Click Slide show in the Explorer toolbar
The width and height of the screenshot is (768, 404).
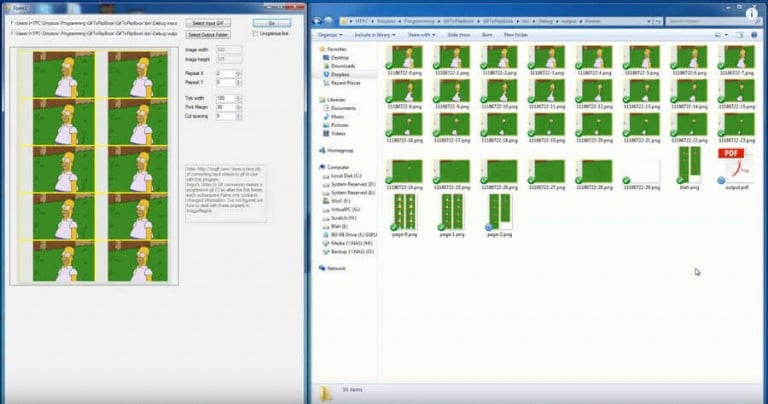pos(458,35)
